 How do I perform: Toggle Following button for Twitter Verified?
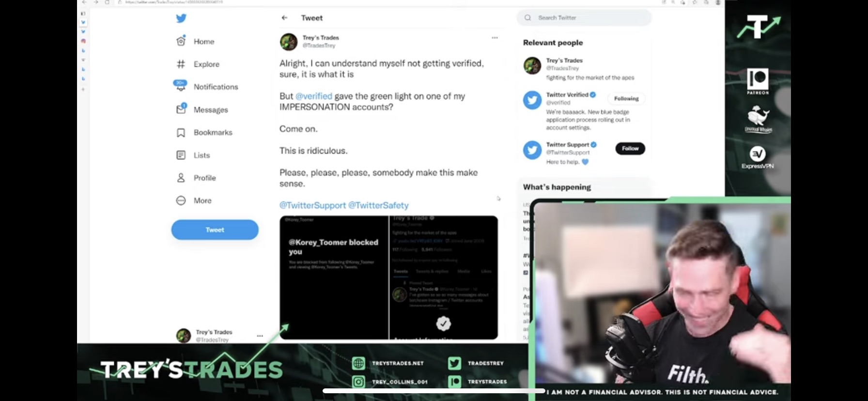click(x=626, y=98)
